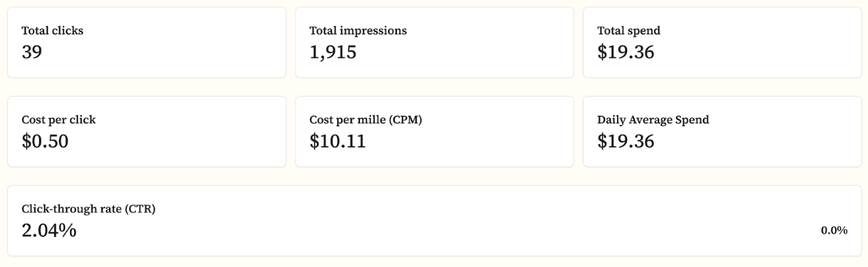Select the 39 clicks value
Screen dimensions: 868x267
(x=31, y=52)
